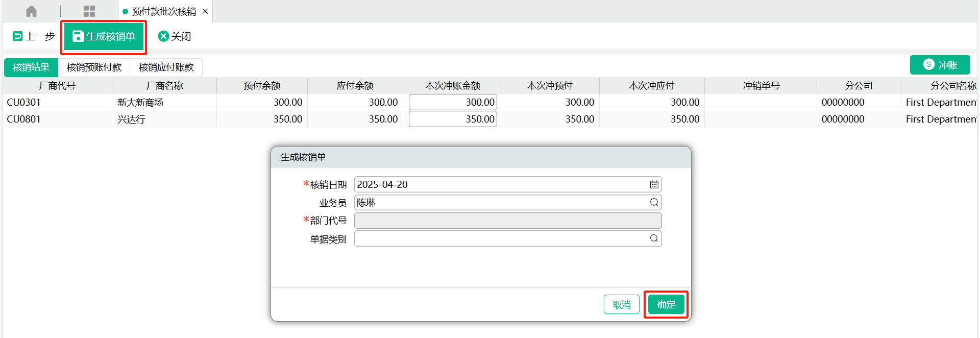This screenshot has height=338, width=980.
Task: Click 生成核销单 toolbar button
Action: pyautogui.click(x=104, y=36)
